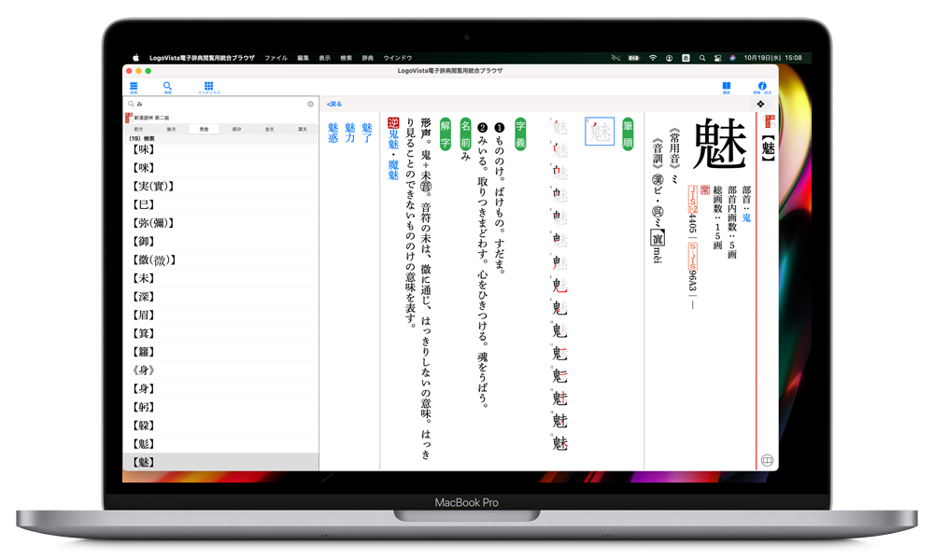Click the four-arrow expand view icon
934x560 pixels.
point(760,105)
